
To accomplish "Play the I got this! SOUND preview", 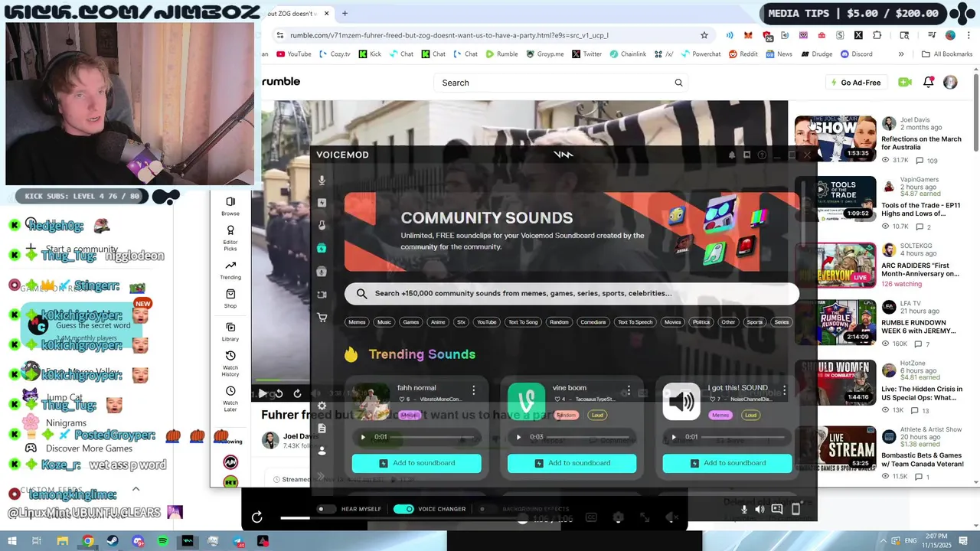I will [x=674, y=438].
